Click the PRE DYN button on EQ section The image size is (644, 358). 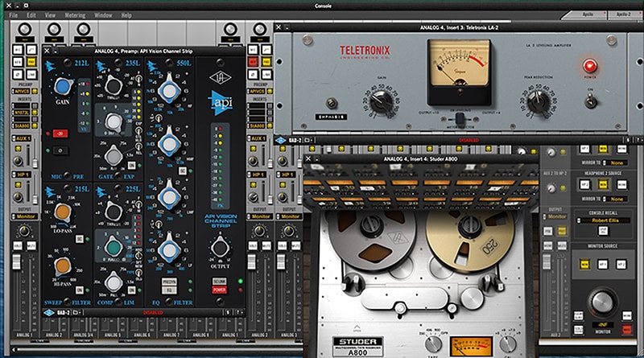[x=169, y=282]
